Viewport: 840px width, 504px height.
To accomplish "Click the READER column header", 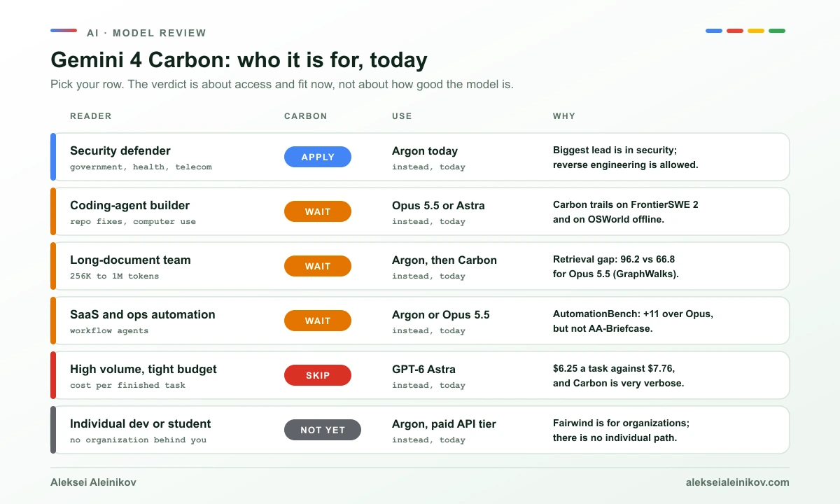I will coord(91,116).
